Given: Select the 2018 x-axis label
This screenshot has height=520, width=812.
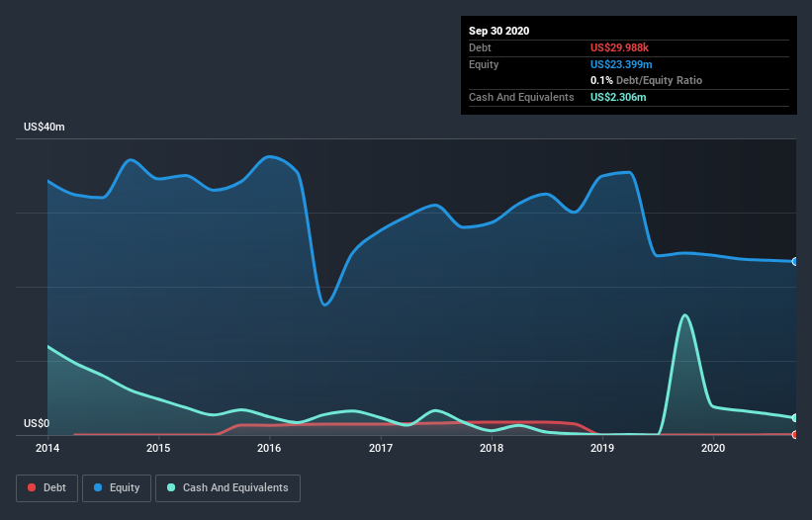Looking at the screenshot, I should (x=492, y=449).
